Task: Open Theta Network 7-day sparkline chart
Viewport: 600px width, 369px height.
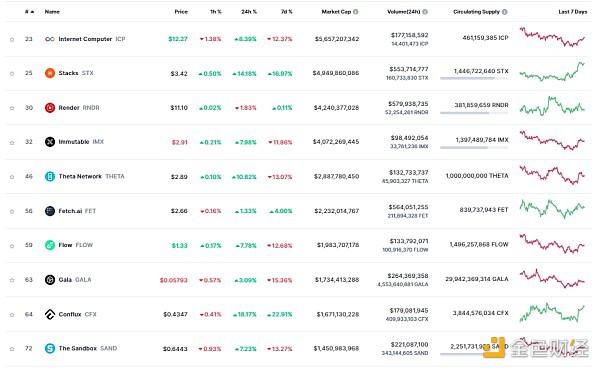Action: (x=552, y=175)
